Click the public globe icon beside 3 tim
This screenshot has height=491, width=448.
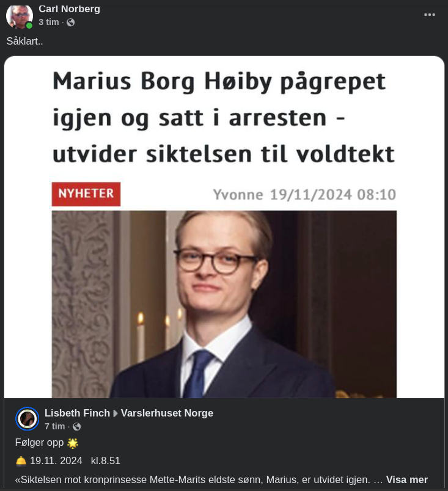tap(70, 22)
